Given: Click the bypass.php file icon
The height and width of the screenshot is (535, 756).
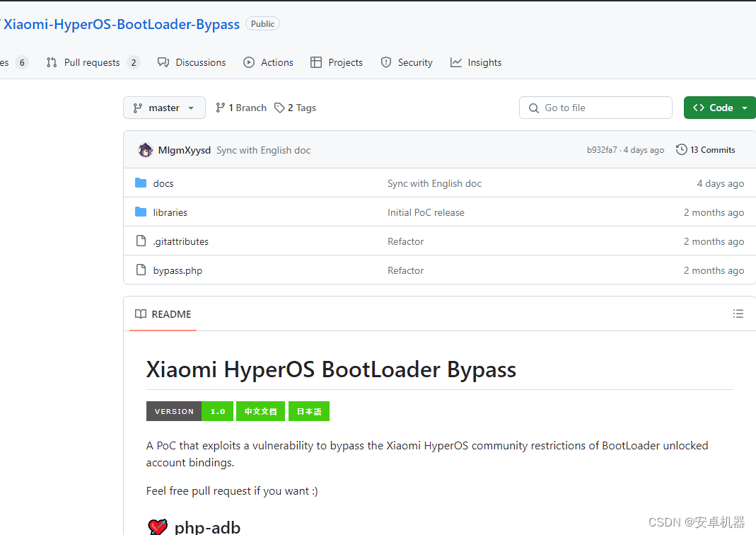Looking at the screenshot, I should (141, 270).
